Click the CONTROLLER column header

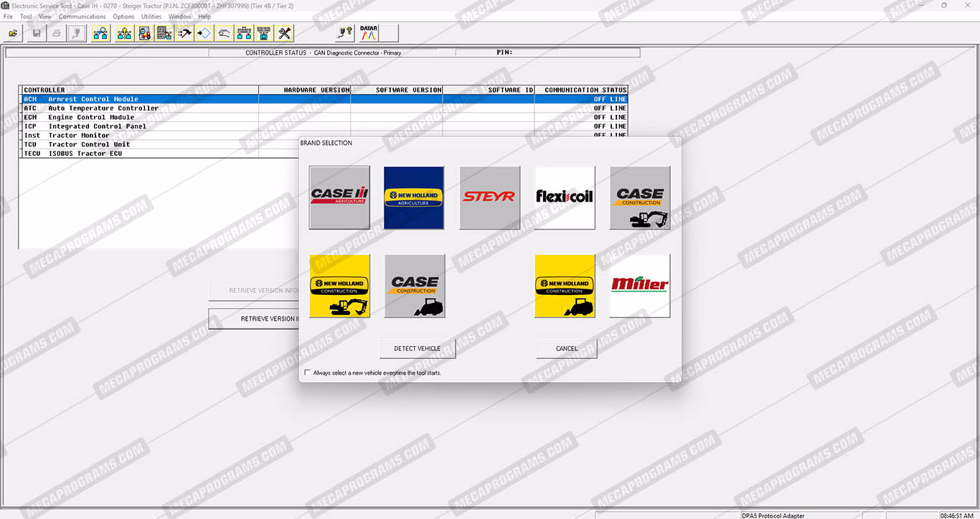pos(140,90)
